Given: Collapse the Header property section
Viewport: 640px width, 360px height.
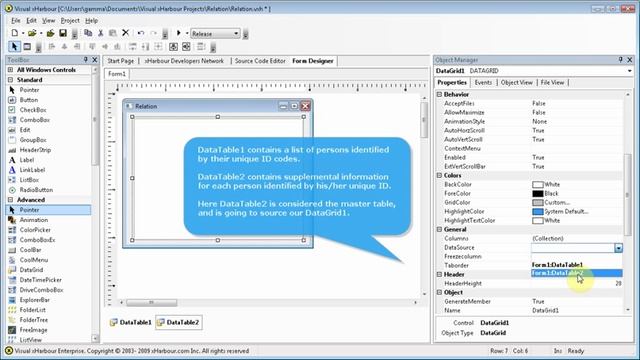Looking at the screenshot, I should point(440,274).
